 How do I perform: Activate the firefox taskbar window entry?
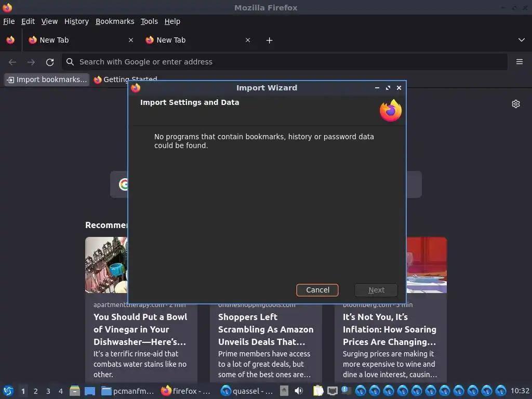pyautogui.click(x=186, y=391)
